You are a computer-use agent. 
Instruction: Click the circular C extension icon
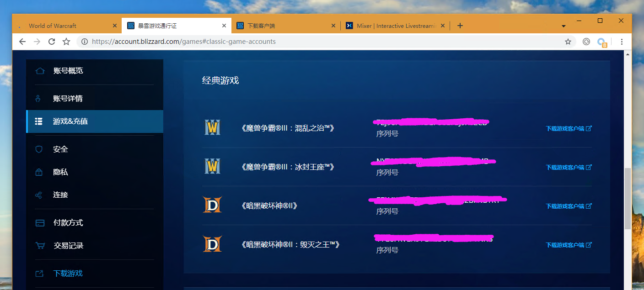tap(586, 42)
